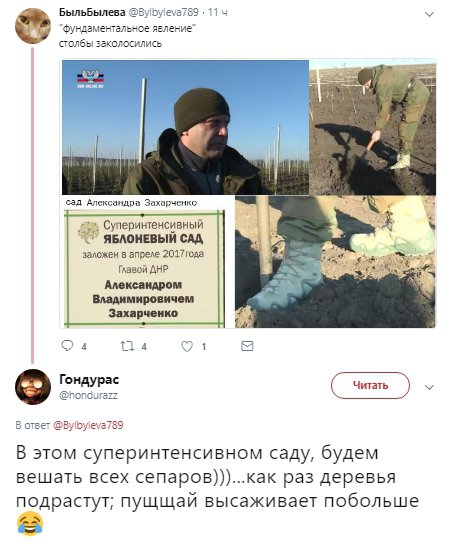
Task: Expand the first tweet's chevron menu
Action: pyautogui.click(x=429, y=14)
